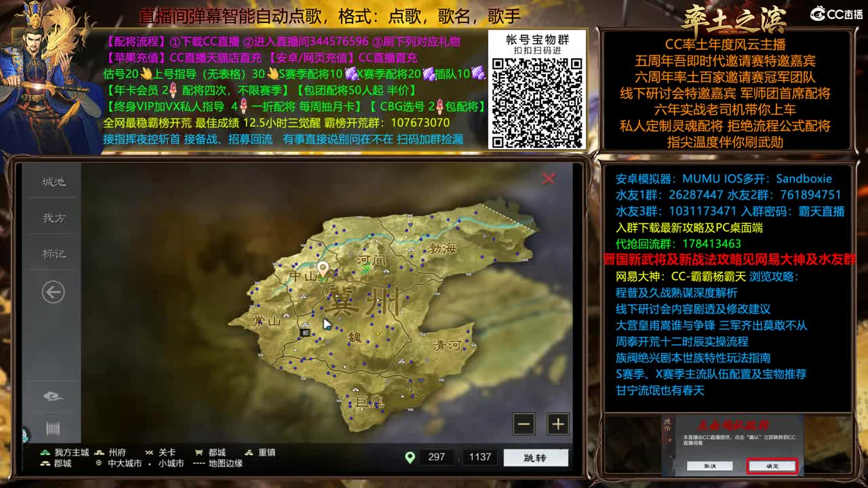The image size is (868, 488).
Task: Click the 代抢回流群:178413463 line
Action: click(678, 244)
